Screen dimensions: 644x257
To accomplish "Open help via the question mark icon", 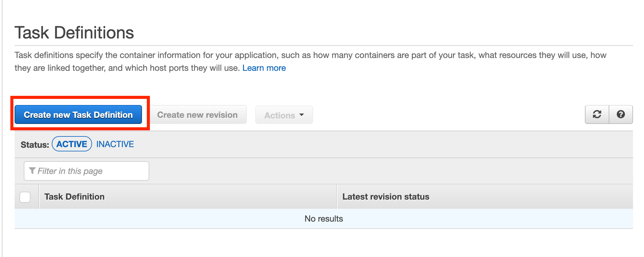I will coord(621,114).
